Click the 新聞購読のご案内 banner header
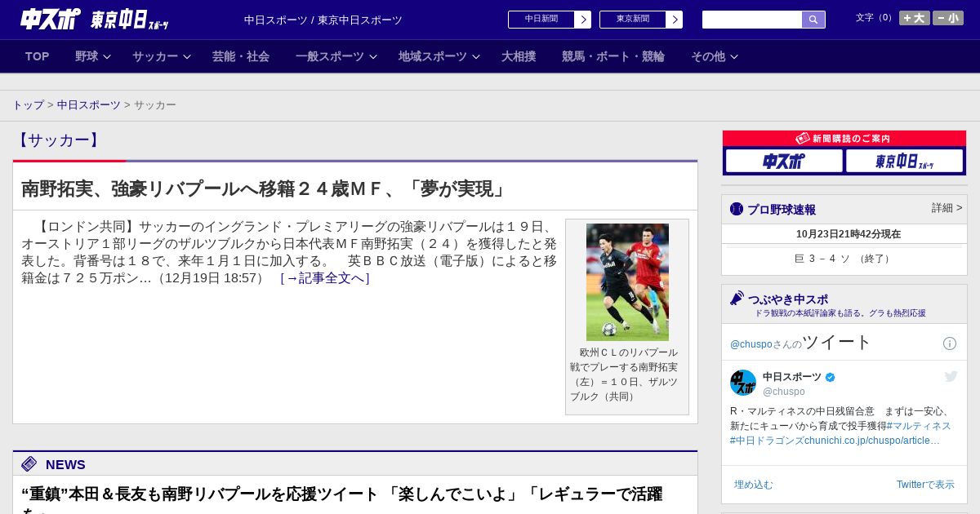Image resolution: width=980 pixels, height=514 pixels. pyautogui.click(x=844, y=139)
